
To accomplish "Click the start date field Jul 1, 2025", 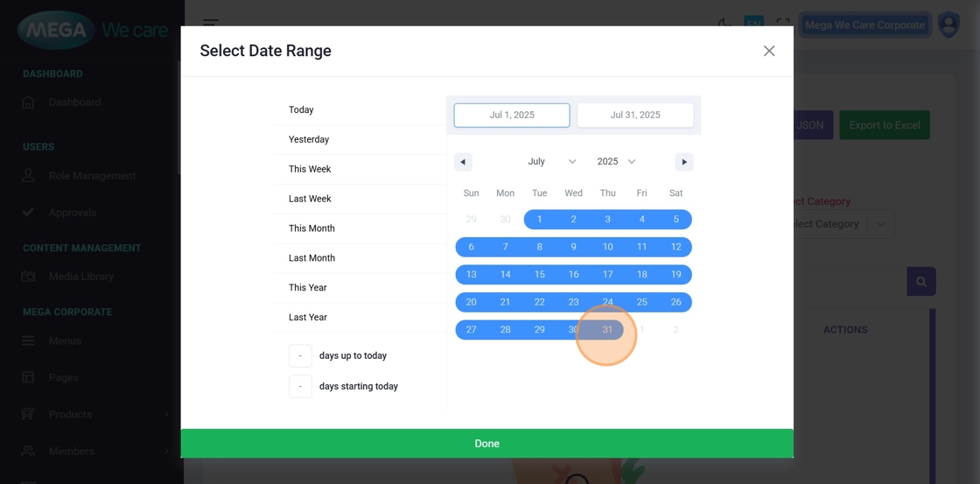I will click(512, 115).
